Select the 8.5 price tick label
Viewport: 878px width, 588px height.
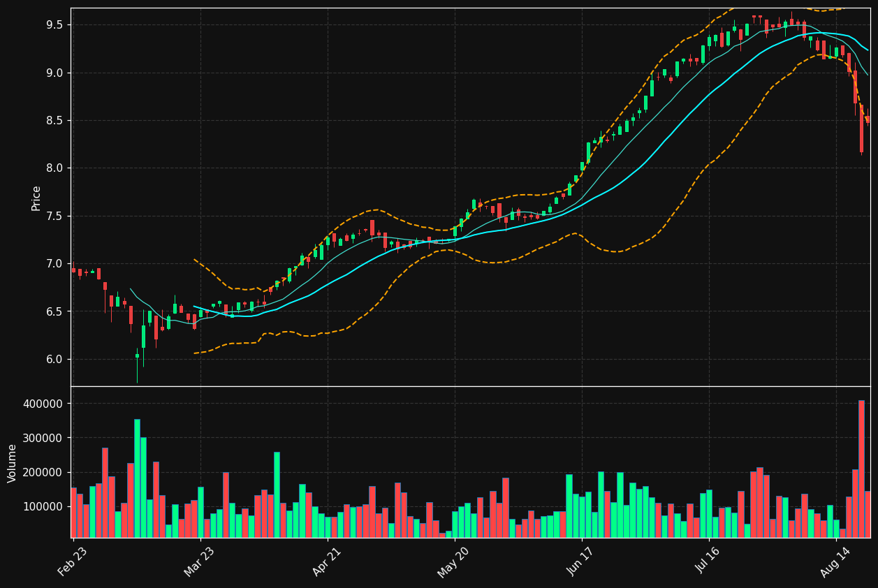(54, 120)
